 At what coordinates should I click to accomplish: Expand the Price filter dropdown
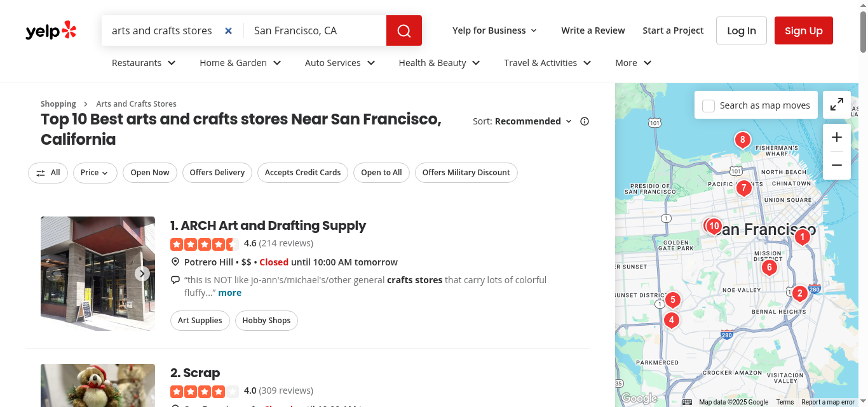tap(95, 173)
